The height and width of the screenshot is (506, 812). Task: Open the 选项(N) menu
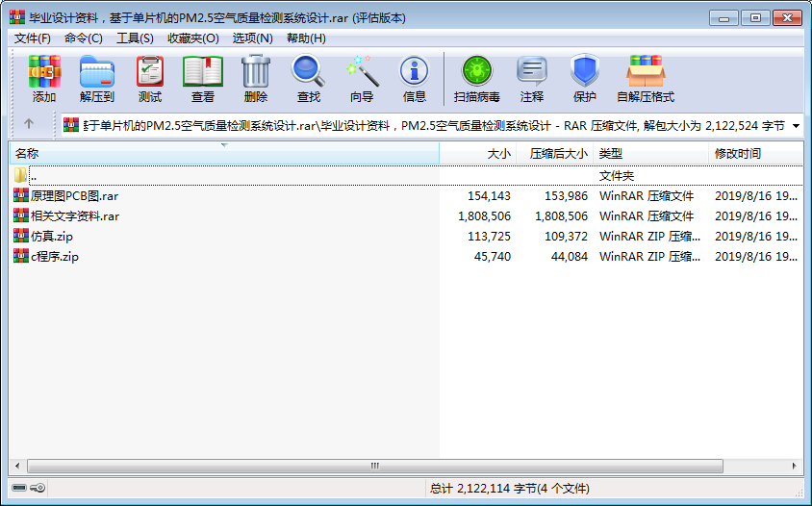coord(252,38)
